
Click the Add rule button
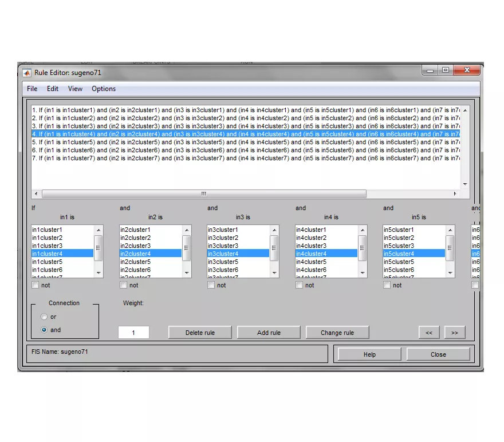(269, 333)
